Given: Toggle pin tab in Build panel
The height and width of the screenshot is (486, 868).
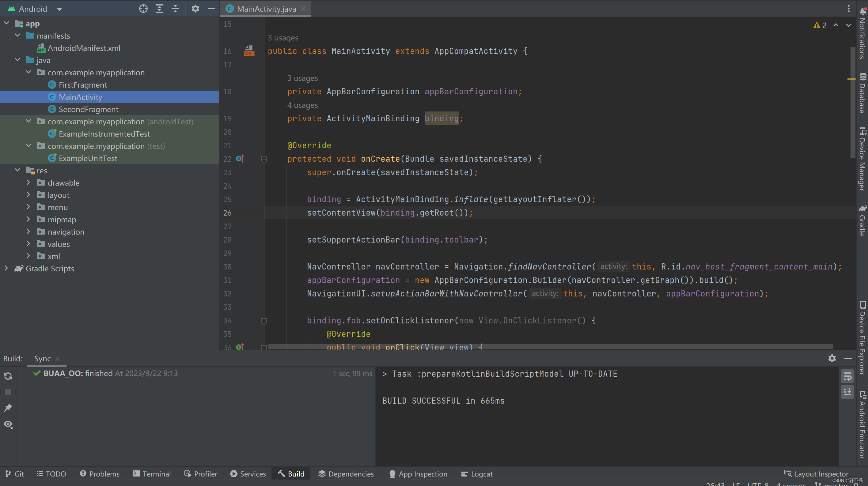Looking at the screenshot, I should click(8, 408).
